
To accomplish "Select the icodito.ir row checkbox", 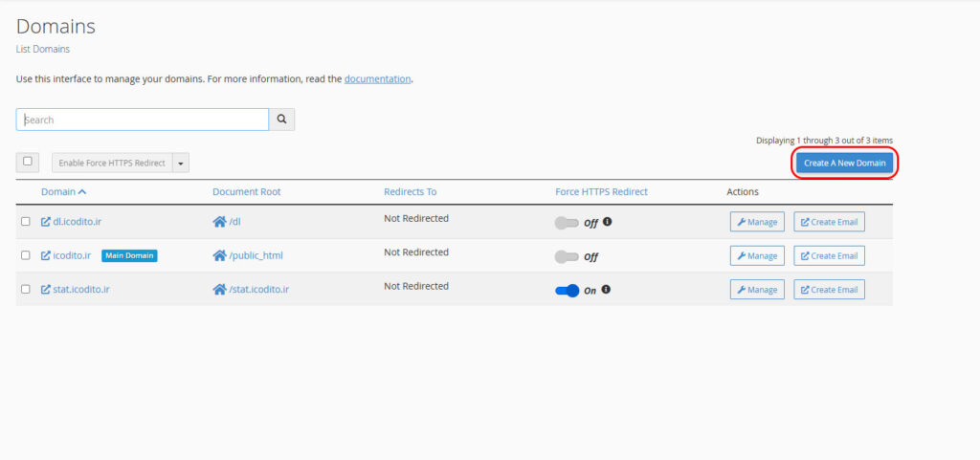I will 26,255.
